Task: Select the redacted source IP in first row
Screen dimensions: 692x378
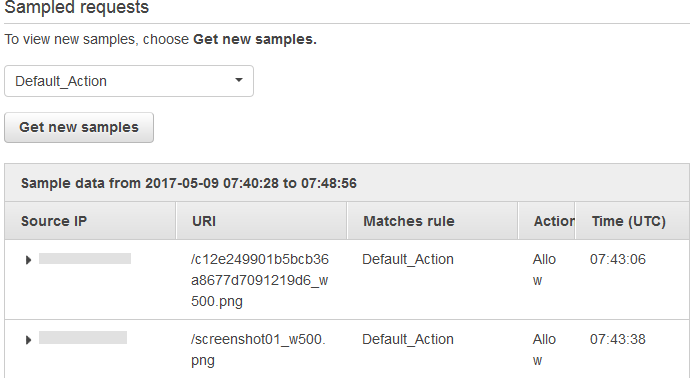Action: click(x=85, y=258)
